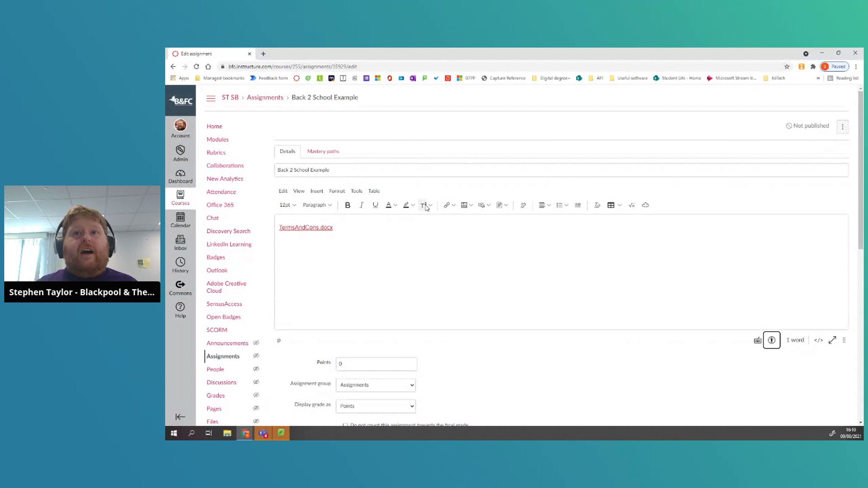Screen dimensions: 868x488
Task: Switch to Mastery paths tab
Action: point(323,151)
